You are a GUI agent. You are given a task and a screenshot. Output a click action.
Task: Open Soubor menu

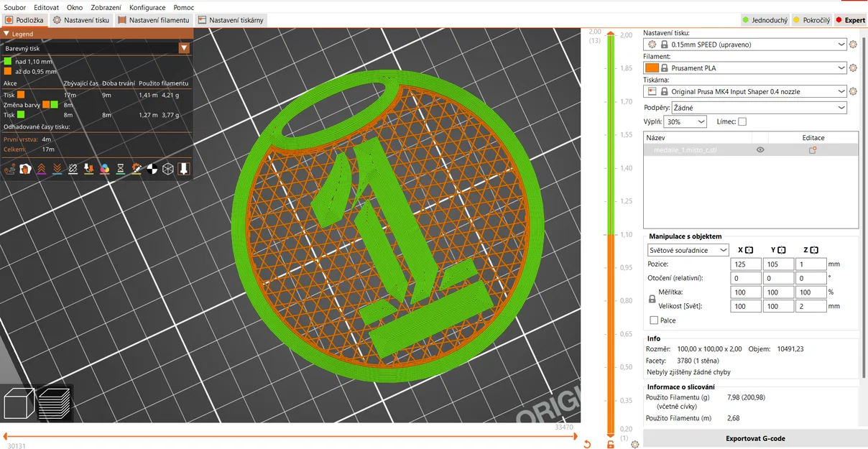point(14,7)
